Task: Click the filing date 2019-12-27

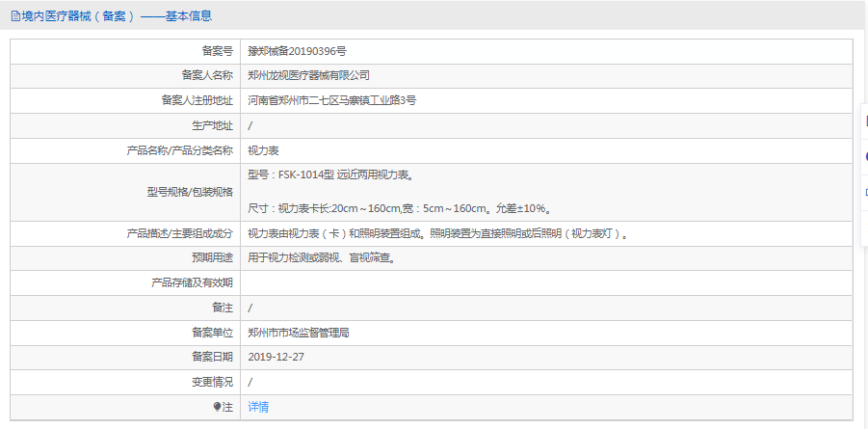Action: (x=276, y=357)
